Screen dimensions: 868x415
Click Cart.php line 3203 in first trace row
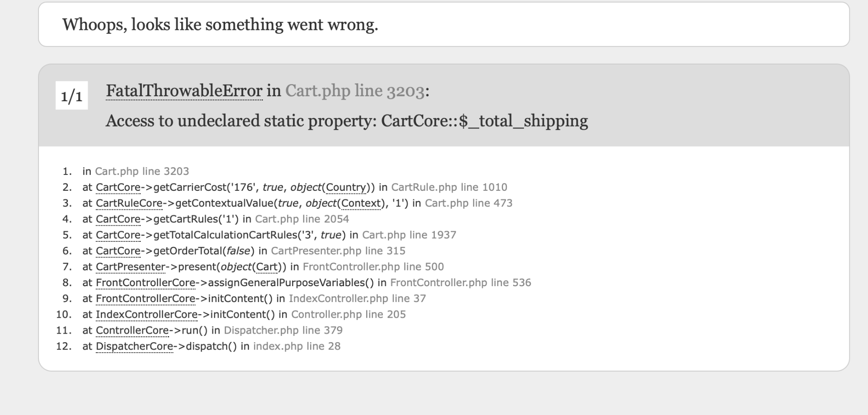point(142,171)
